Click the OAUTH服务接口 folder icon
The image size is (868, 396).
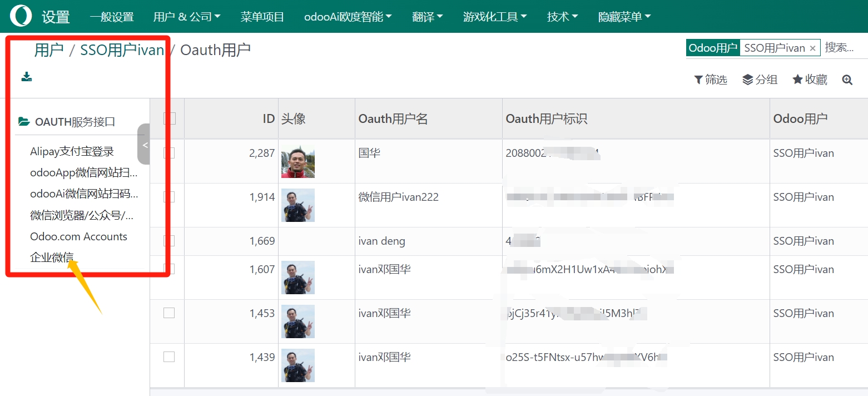click(x=24, y=121)
